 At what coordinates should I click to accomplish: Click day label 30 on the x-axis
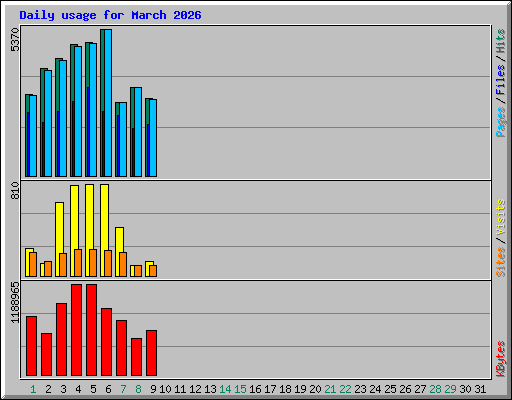(465, 389)
